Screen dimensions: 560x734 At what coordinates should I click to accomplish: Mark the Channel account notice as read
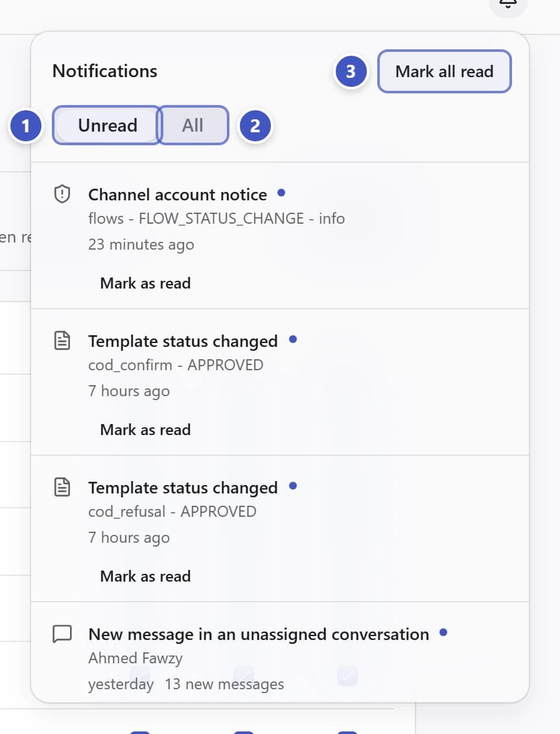pos(145,283)
